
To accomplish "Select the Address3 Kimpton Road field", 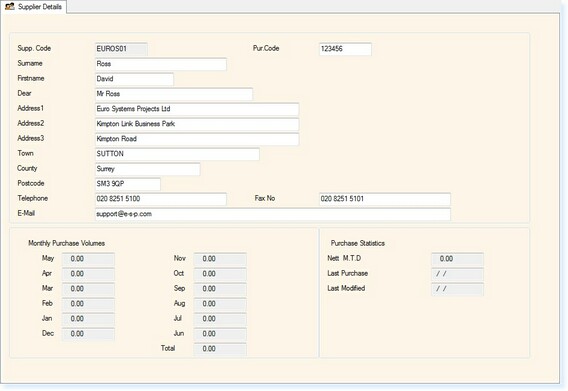I will pyautogui.click(x=197, y=139).
